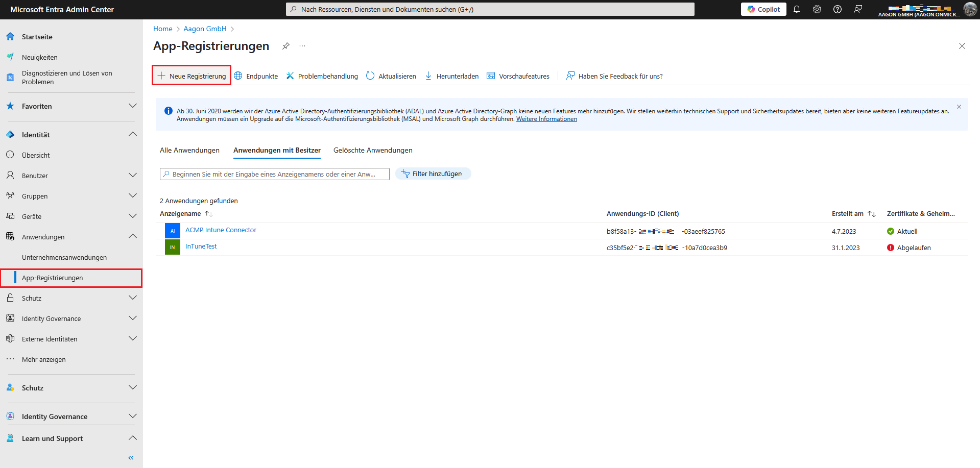
Task: Click the application name search field
Action: coord(274,174)
